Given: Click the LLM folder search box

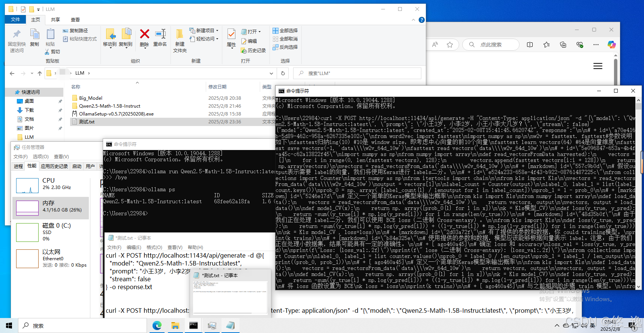Looking at the screenshot, I should [x=357, y=73].
